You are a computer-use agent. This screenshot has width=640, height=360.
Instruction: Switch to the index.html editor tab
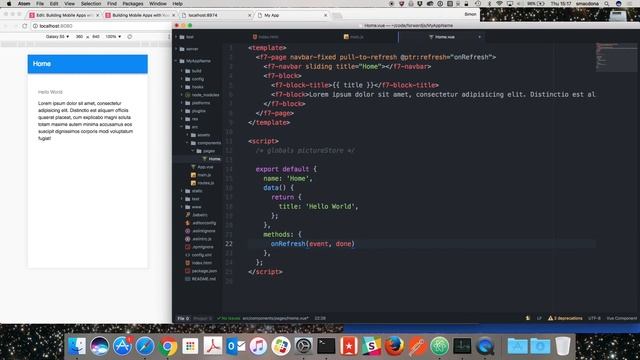[266, 37]
